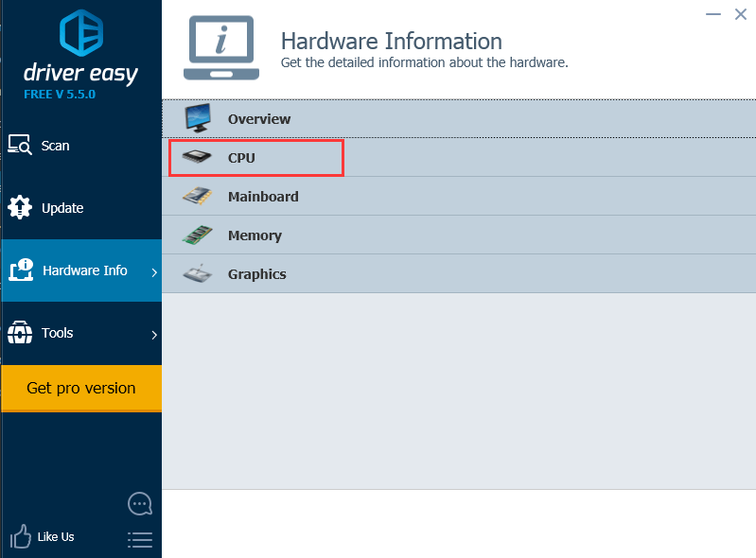Open the hamburger menu icon

(x=140, y=540)
